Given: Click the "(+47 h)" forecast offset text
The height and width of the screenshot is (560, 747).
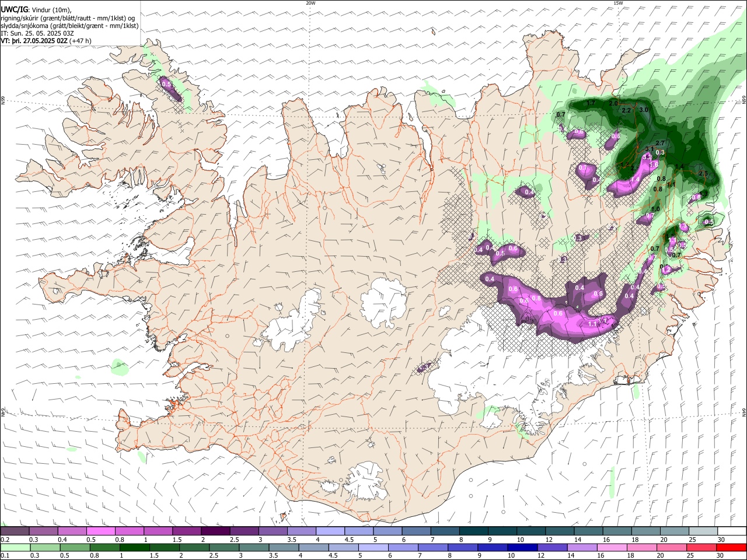Looking at the screenshot, I should click(x=81, y=41).
